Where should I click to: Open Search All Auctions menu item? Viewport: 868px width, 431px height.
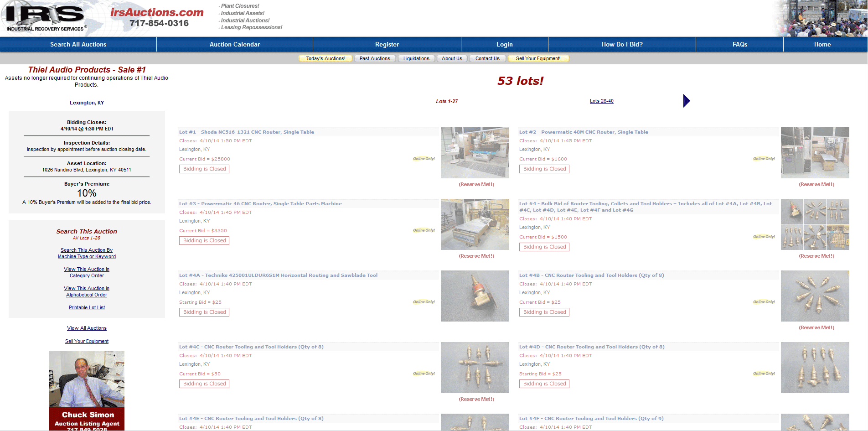coord(78,44)
